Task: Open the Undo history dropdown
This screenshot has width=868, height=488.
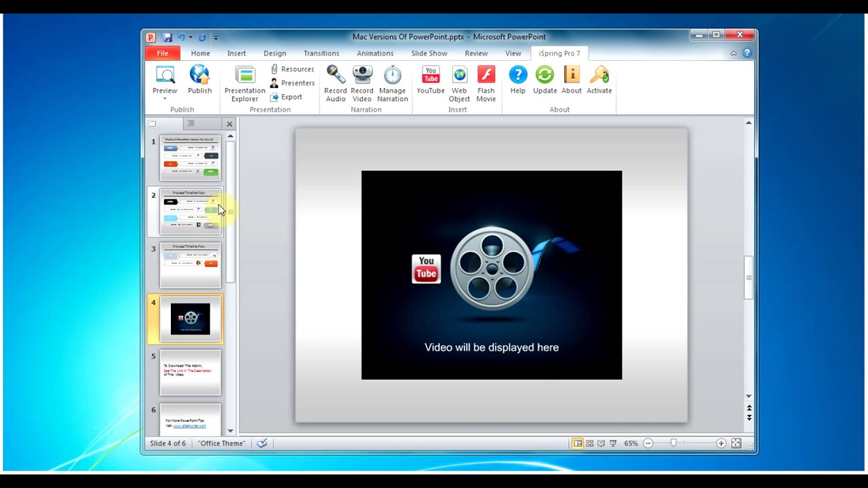Action: (191, 37)
